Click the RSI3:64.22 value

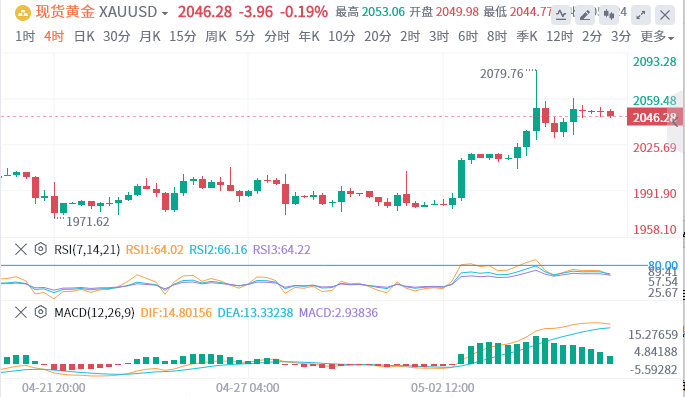(282, 250)
